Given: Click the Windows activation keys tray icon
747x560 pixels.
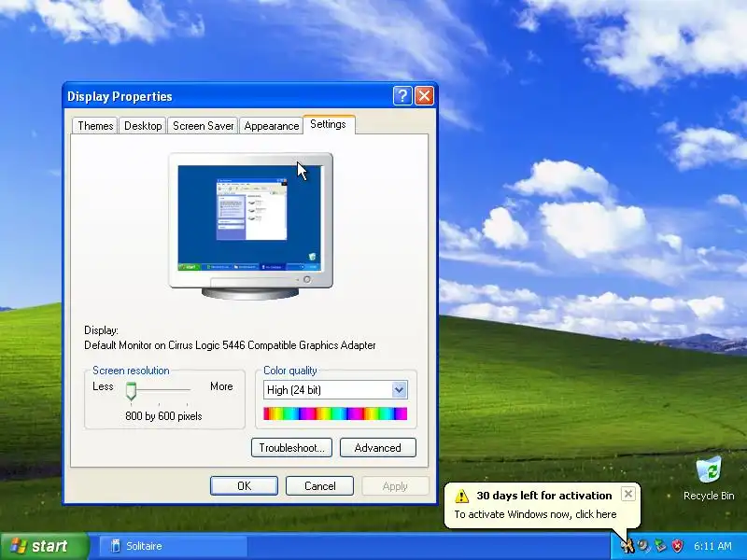Looking at the screenshot, I should click(x=627, y=546).
